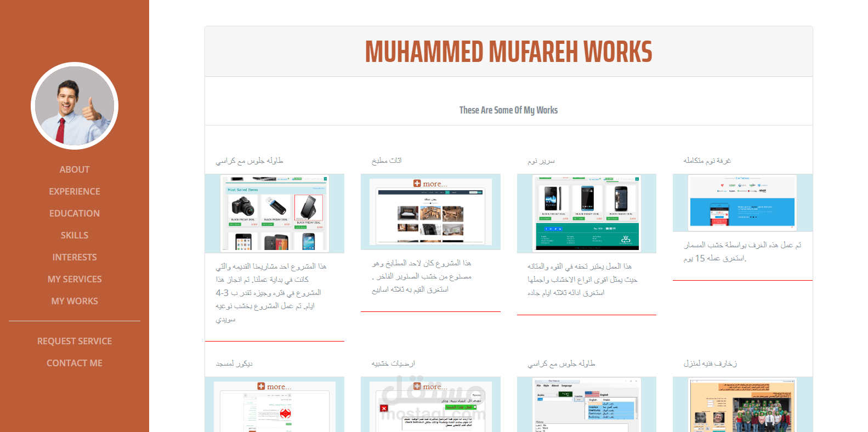868x432 pixels.
Task: Click the title 'غرفة نوم متكامله'
Action: [707, 161]
